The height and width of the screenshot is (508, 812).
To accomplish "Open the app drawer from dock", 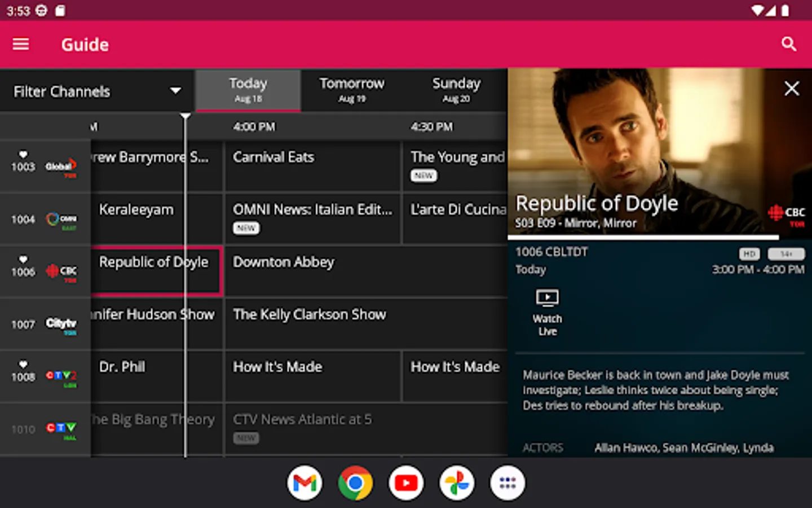I will coord(507,483).
